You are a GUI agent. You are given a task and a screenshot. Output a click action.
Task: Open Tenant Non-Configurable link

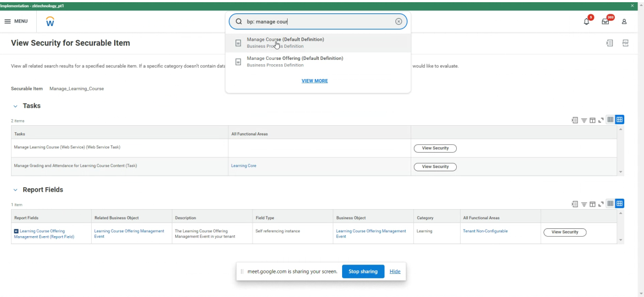tap(485, 231)
